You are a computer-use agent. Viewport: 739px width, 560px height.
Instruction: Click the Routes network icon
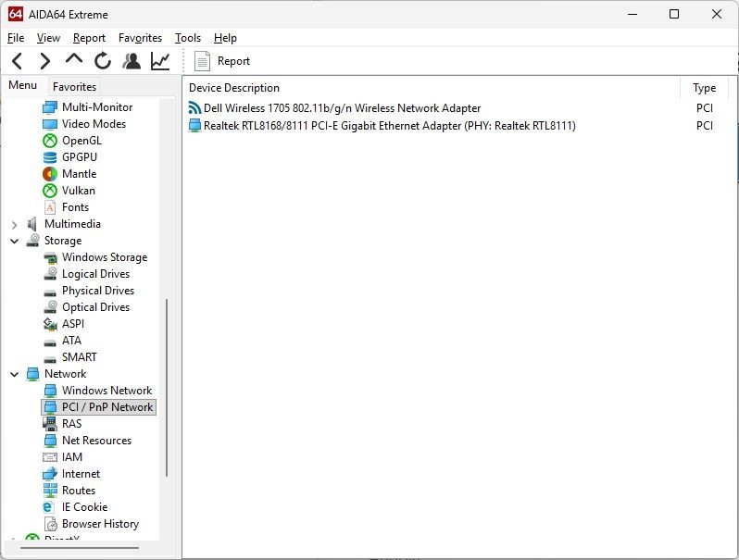(50, 491)
